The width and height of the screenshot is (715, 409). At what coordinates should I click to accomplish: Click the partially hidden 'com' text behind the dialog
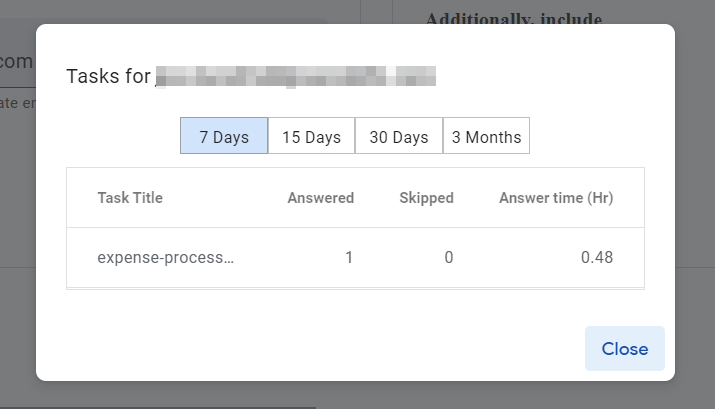pos(17,62)
